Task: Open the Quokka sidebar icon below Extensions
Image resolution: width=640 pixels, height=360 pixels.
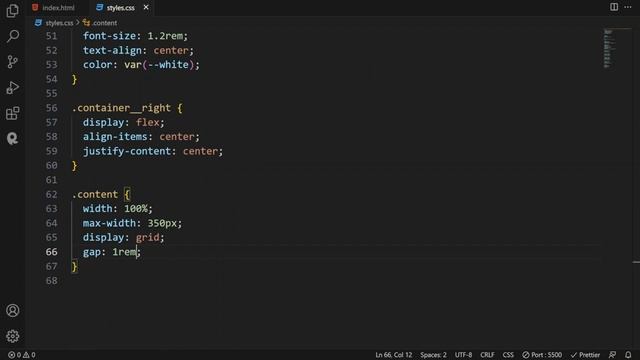Action: pos(13,138)
